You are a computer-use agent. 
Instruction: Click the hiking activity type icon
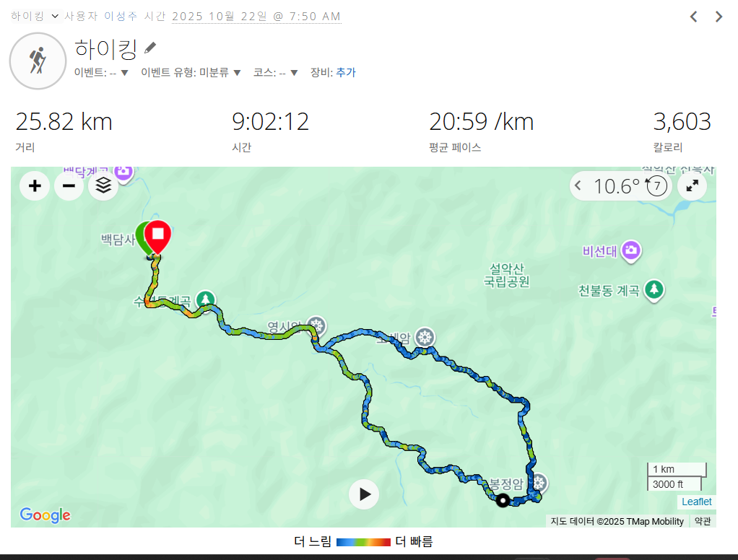pyautogui.click(x=38, y=61)
